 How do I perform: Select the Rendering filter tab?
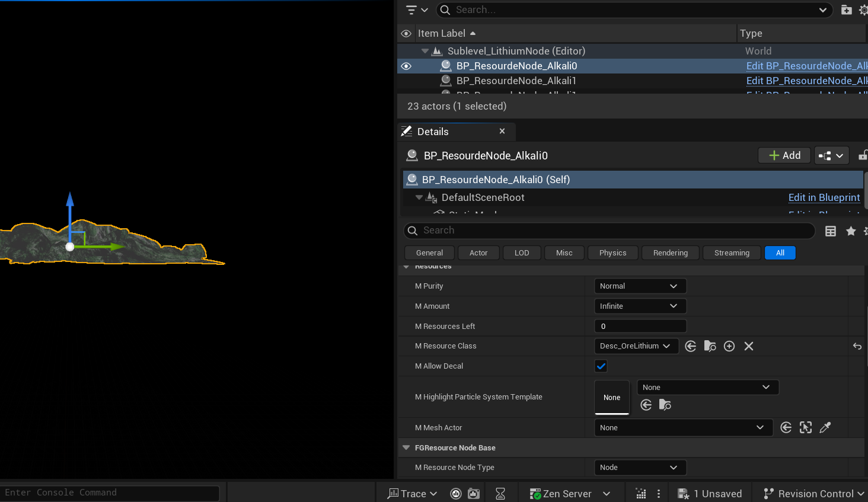click(x=671, y=253)
